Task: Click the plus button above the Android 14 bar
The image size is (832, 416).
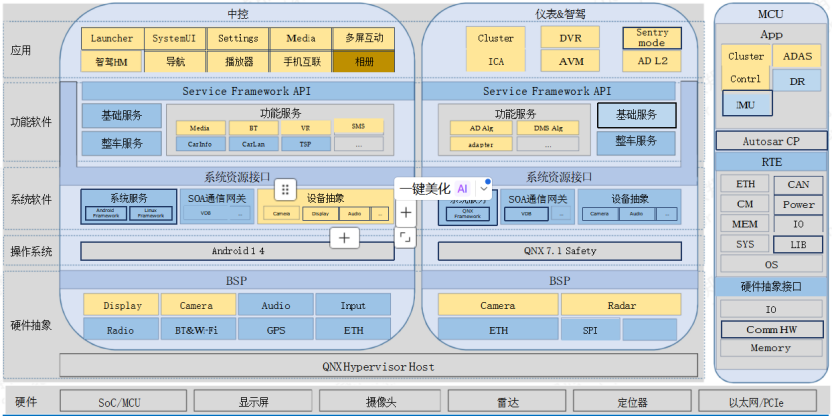Action: pyautogui.click(x=344, y=238)
